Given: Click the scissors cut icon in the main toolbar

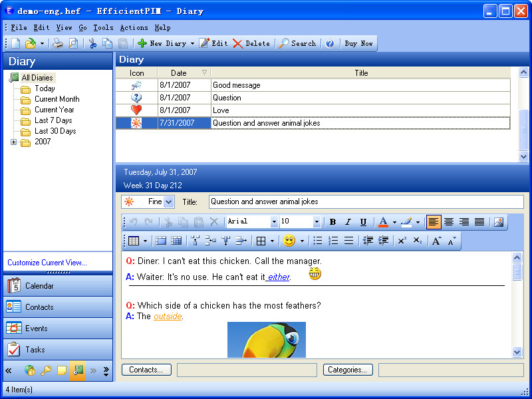Looking at the screenshot, I should pos(92,43).
